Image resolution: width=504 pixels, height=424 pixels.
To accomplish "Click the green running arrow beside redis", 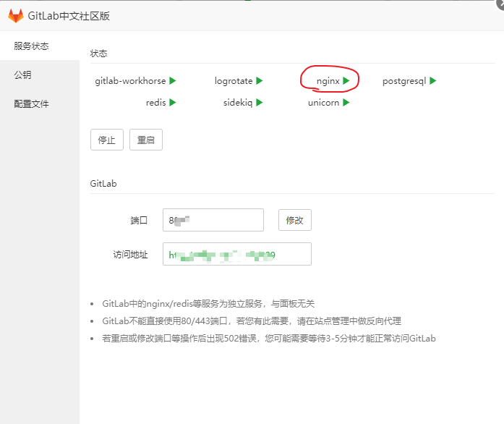I will pyautogui.click(x=173, y=102).
